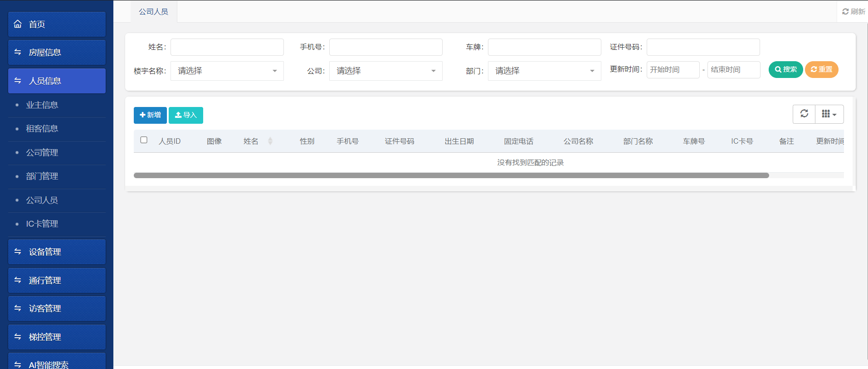Click the 部门名称 column header
The width and height of the screenshot is (868, 369).
click(x=638, y=141)
